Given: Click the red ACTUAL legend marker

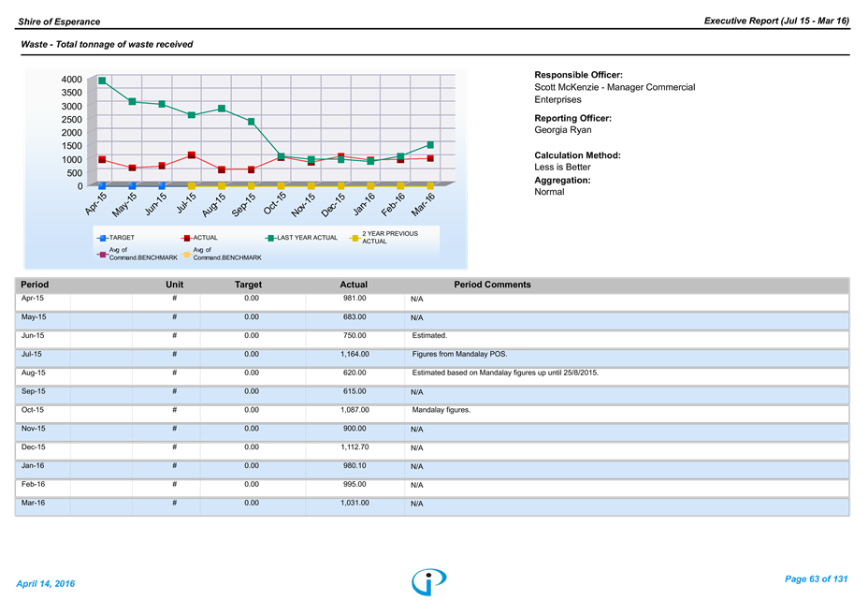Looking at the screenshot, I should 186,239.
